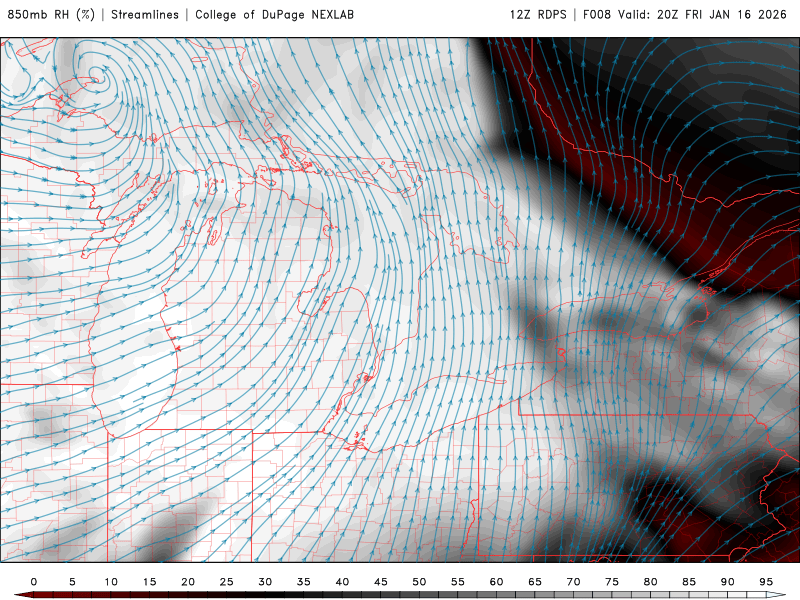Select the "5" value on the color scale

pos(72,582)
